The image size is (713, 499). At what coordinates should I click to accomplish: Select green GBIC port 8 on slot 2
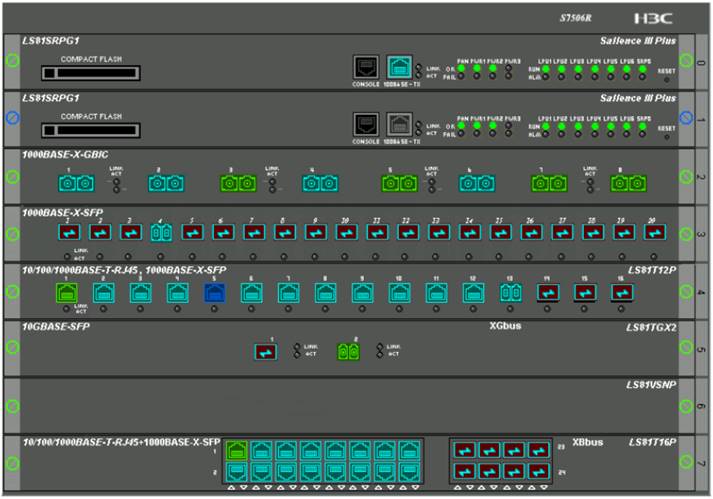[x=626, y=184]
